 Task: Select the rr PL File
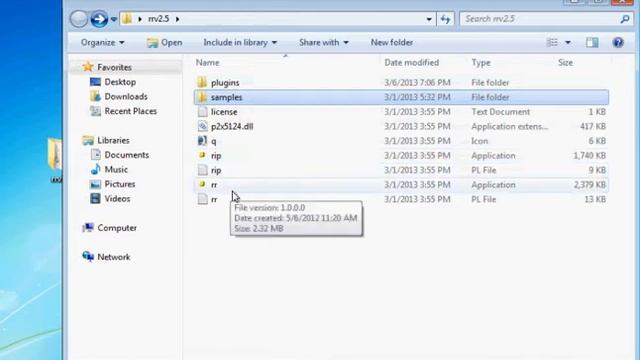tap(214, 200)
